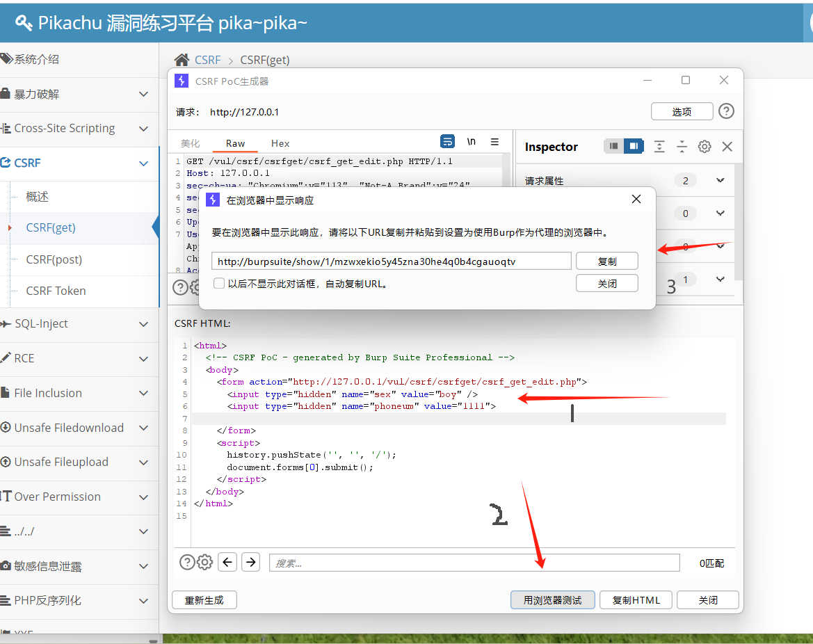Click the 用浏览器测试 button

[553, 600]
